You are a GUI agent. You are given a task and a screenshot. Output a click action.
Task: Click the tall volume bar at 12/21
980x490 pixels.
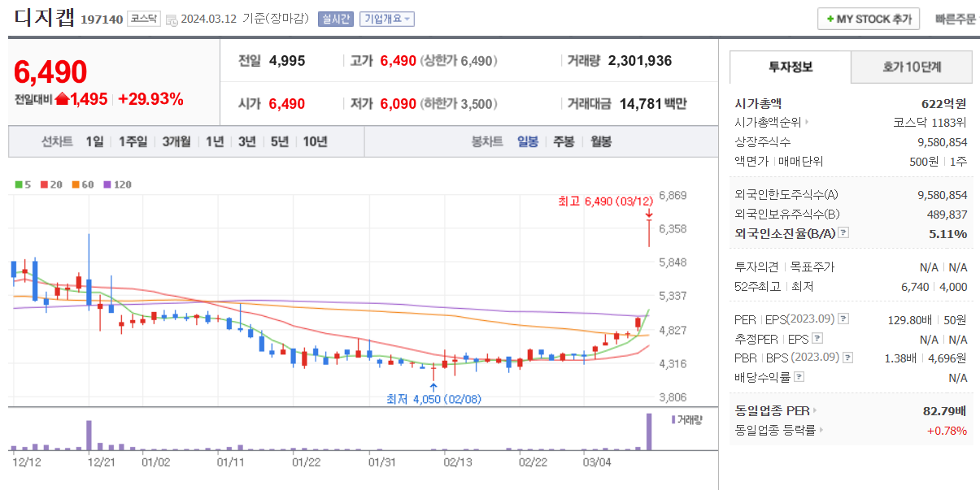point(89,435)
